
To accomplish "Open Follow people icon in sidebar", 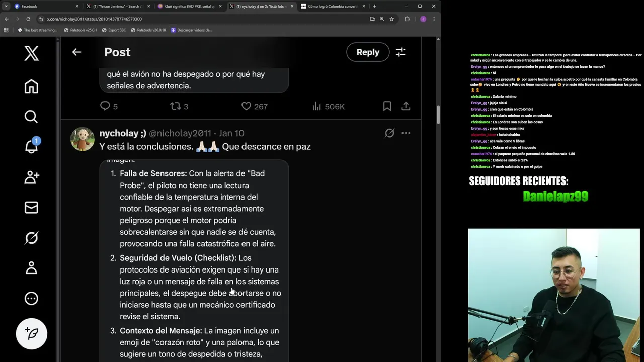I will click(x=31, y=177).
